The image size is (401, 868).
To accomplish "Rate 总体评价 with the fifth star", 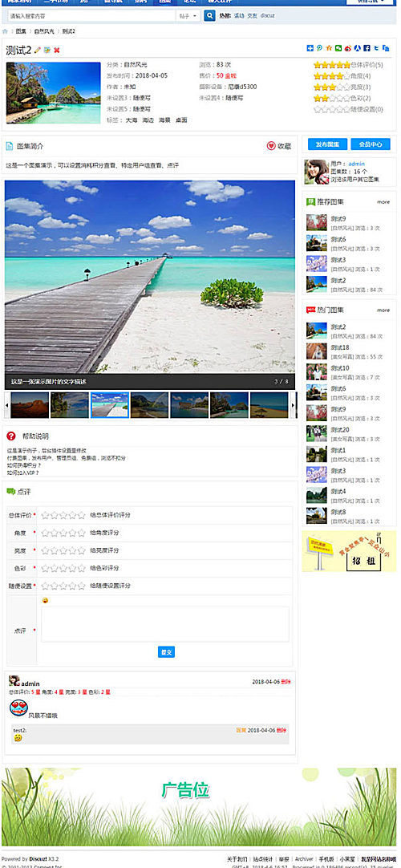I will pos(81,515).
